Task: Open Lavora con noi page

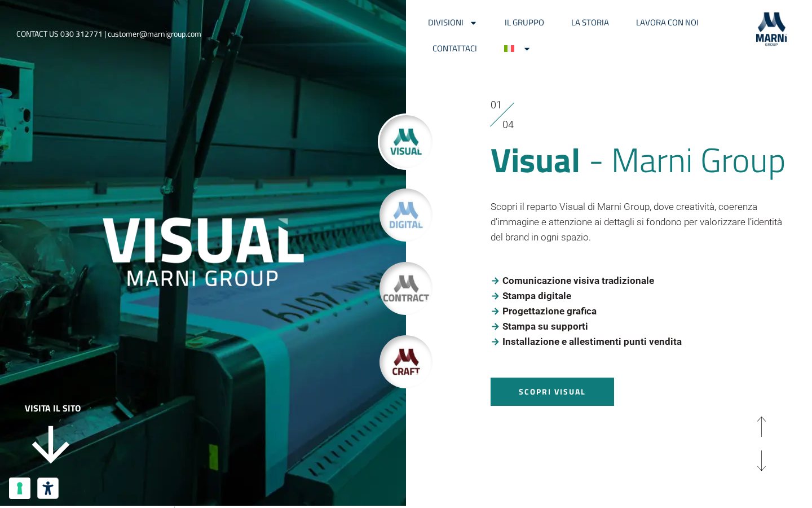Action: tap(667, 23)
